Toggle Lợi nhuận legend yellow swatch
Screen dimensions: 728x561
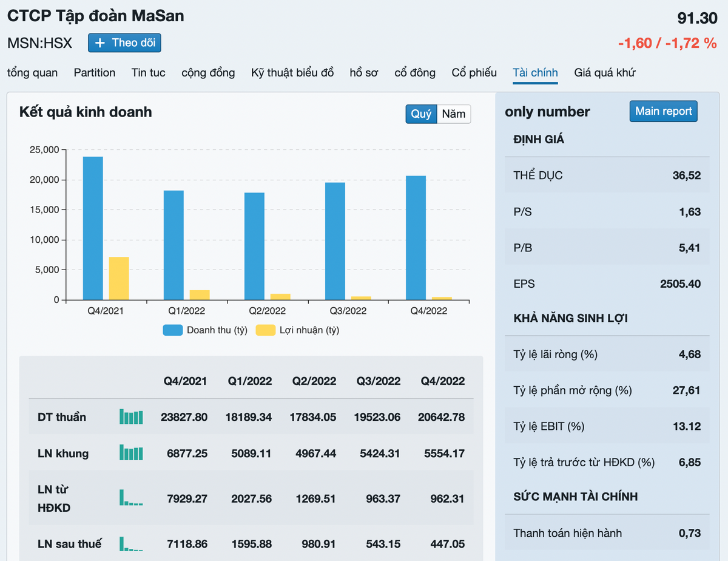265,330
